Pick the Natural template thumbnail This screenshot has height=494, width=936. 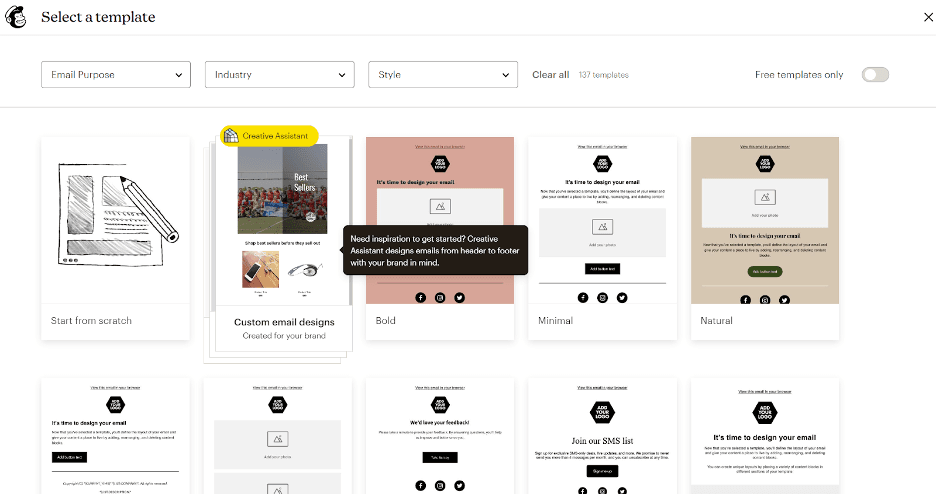tap(765, 220)
